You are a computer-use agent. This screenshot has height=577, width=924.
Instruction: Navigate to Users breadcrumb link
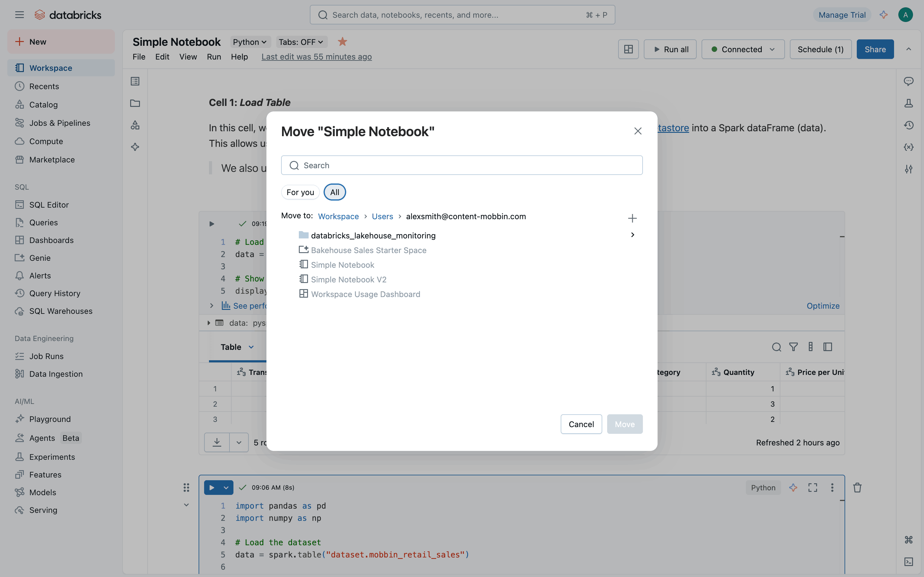point(382,216)
